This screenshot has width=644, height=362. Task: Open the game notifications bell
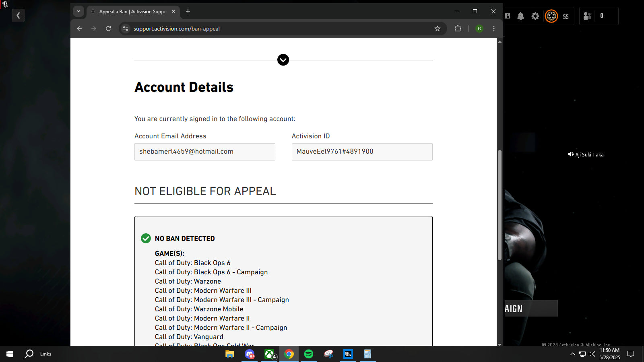click(x=520, y=16)
